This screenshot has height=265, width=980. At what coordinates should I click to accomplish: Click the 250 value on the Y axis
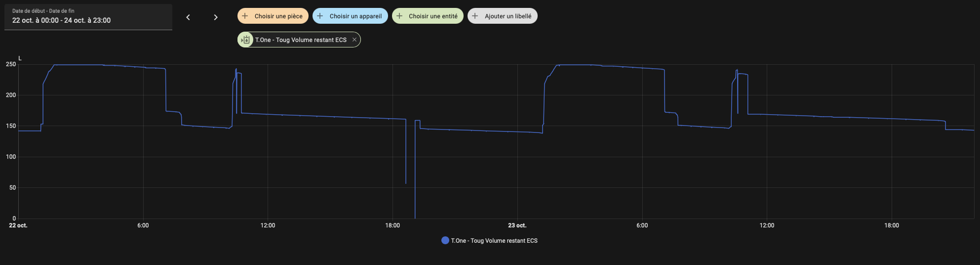click(11, 64)
